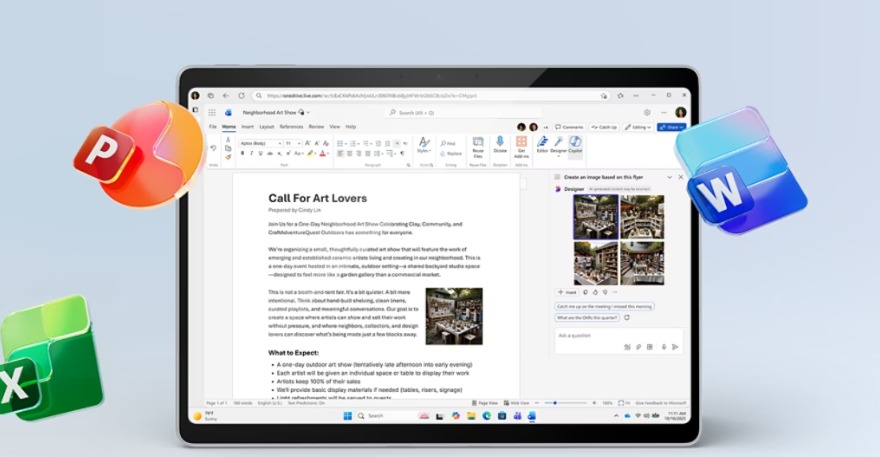This screenshot has height=457, width=880.
Task: Open the Designer tool in ribbon
Action: tap(558, 145)
